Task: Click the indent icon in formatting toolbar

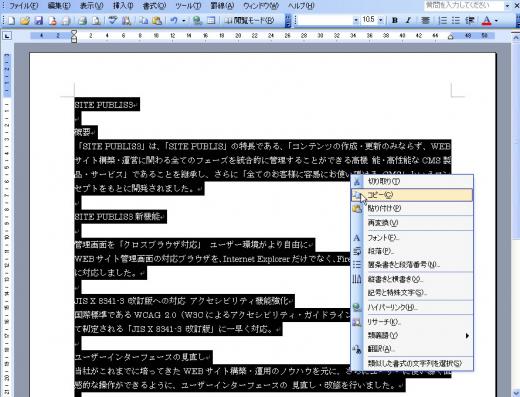Action: pyautogui.click(x=470, y=21)
